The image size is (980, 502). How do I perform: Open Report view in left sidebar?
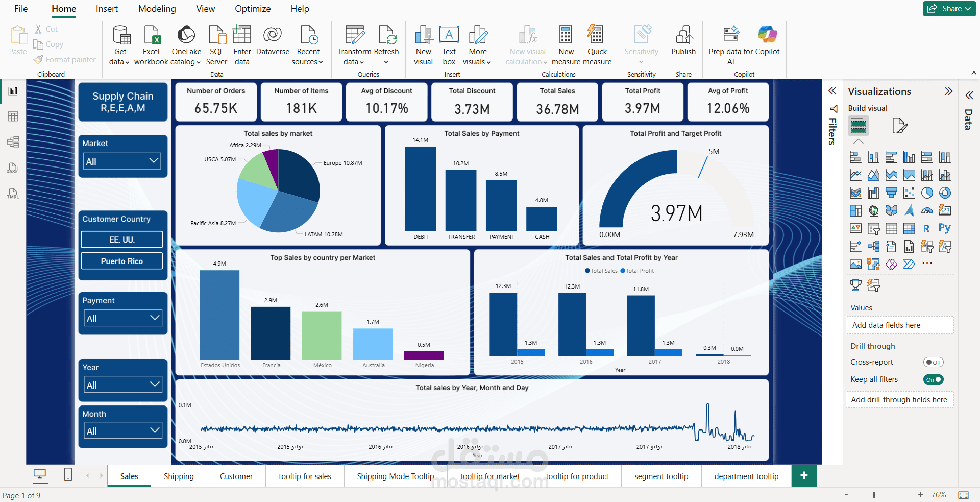point(13,91)
